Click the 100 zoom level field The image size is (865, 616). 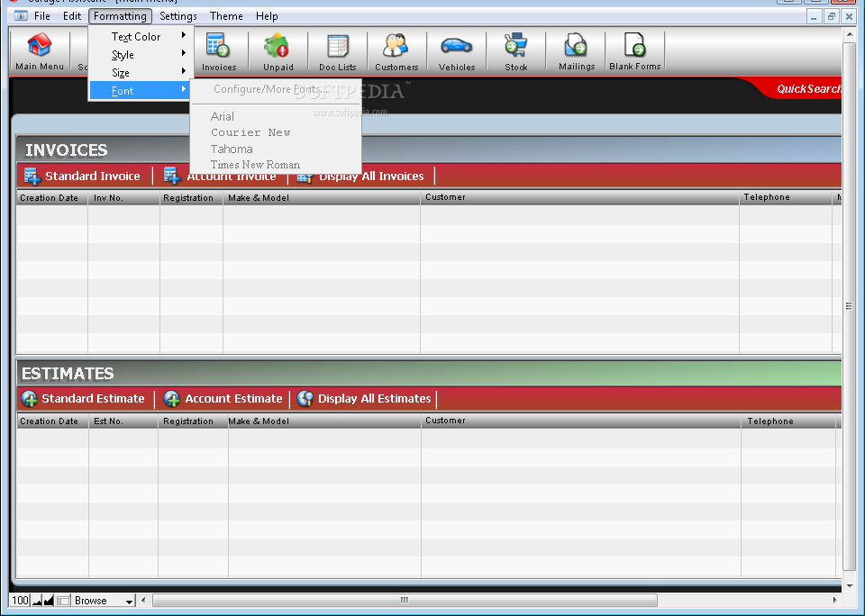coord(21,601)
